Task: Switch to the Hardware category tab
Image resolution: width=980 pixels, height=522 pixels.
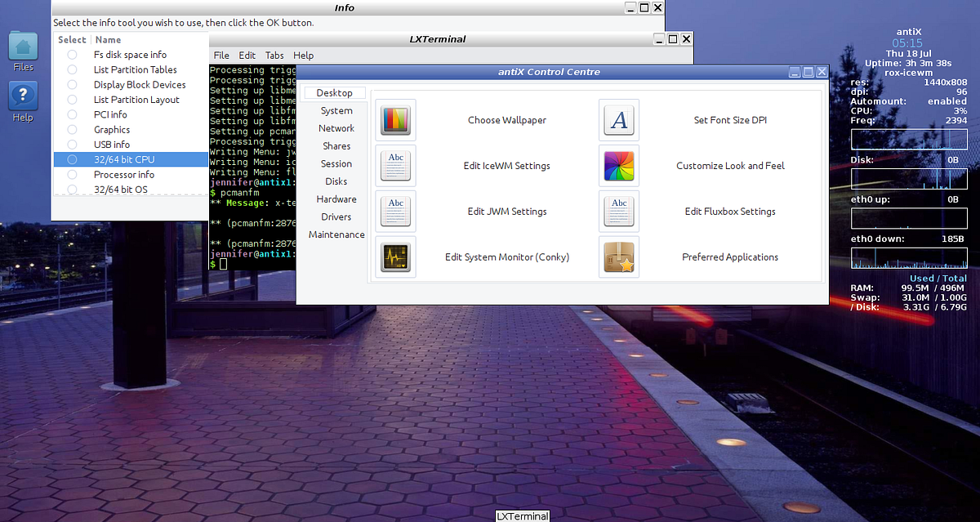Action: (x=336, y=199)
